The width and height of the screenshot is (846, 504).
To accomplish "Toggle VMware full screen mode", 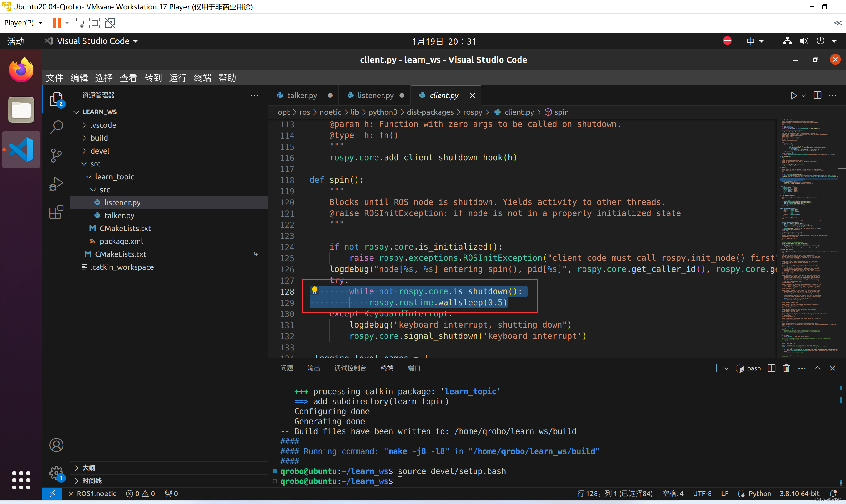I will [x=95, y=23].
